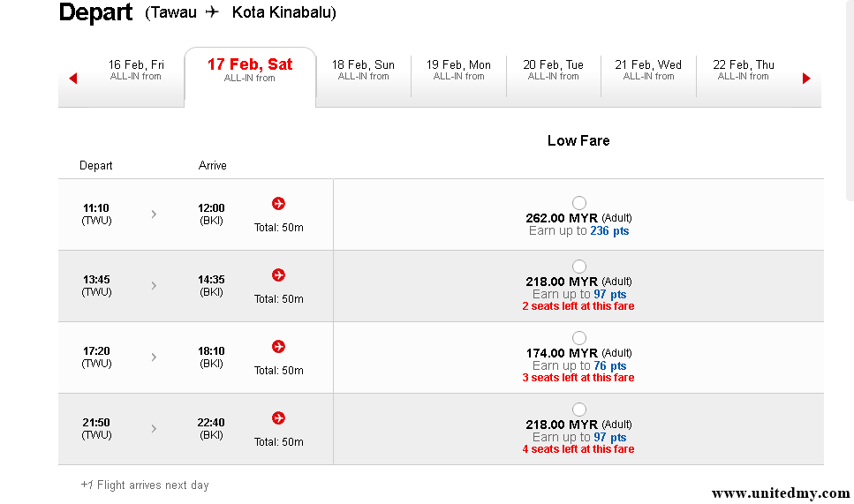
Task: Click the red airline icon on the 17:20 flight
Action: [x=279, y=347]
